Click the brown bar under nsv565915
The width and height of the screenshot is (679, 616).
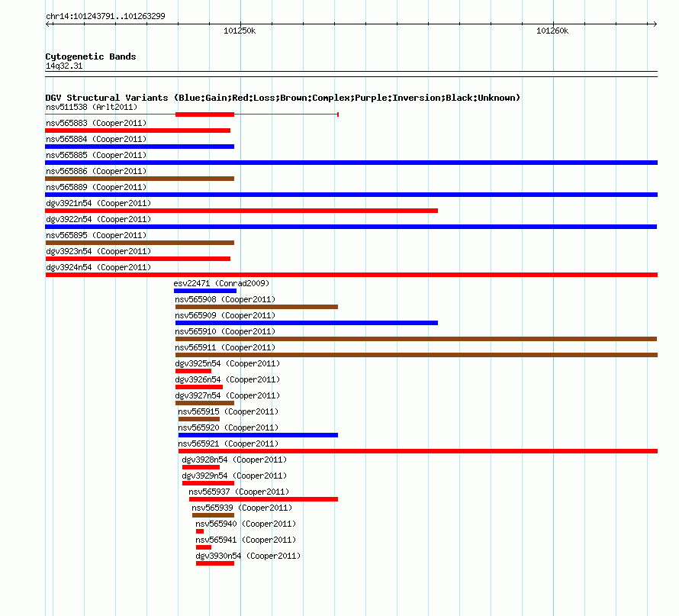(199, 419)
